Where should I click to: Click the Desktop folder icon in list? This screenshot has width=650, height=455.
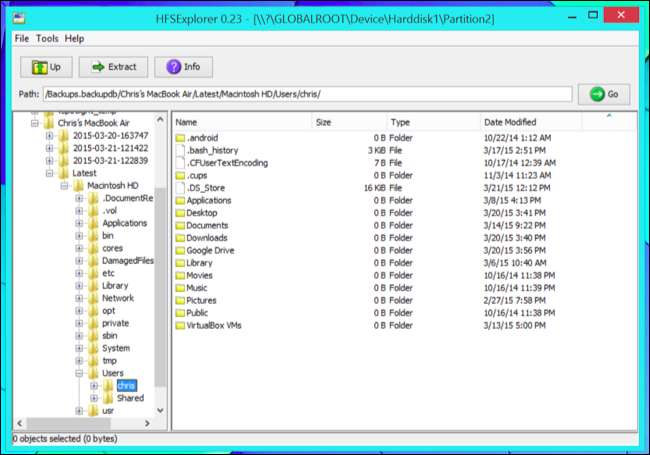tap(180, 213)
